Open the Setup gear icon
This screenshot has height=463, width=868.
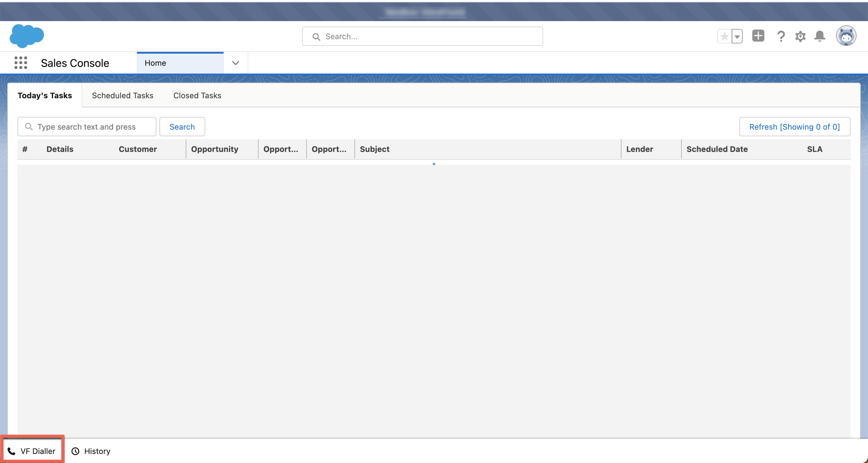[800, 36]
